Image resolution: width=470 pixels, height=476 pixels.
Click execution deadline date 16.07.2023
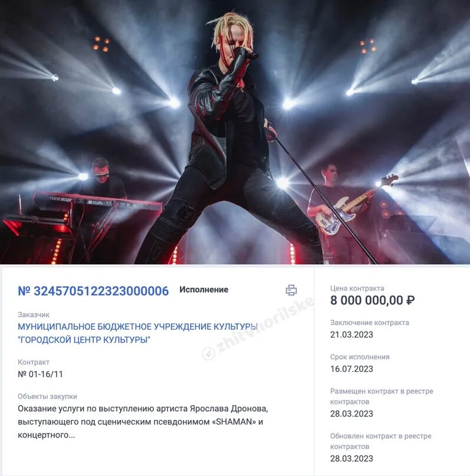351,369
